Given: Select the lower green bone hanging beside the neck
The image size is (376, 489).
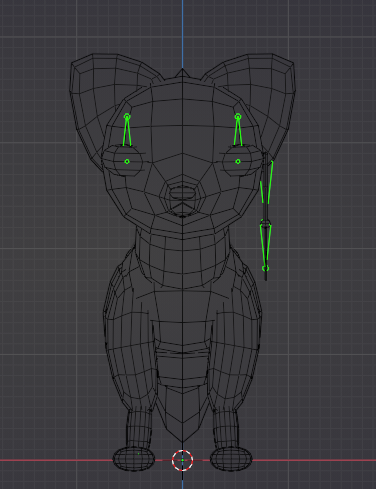Looking at the screenshot, I should pyautogui.click(x=265, y=244).
